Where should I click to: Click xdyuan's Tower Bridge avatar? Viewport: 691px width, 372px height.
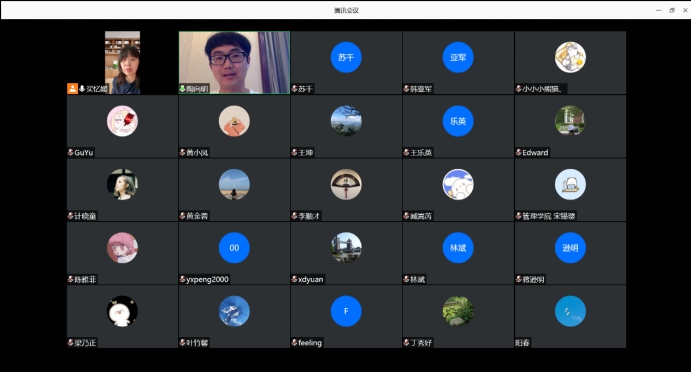click(346, 248)
